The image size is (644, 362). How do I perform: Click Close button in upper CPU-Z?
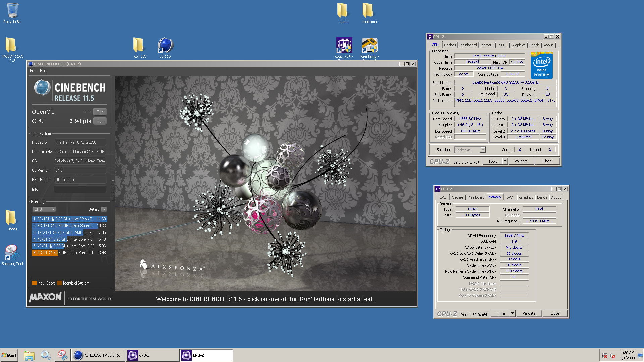tap(547, 161)
